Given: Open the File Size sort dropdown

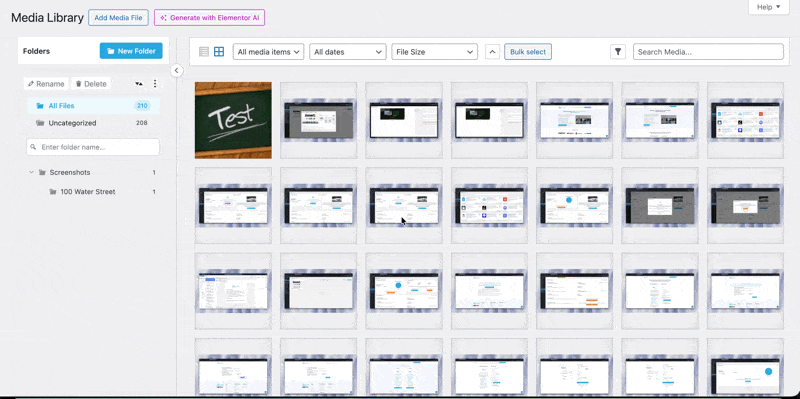Looking at the screenshot, I should (434, 52).
